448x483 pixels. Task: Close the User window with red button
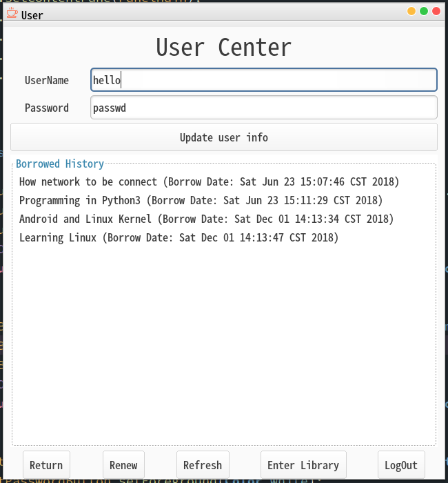[x=436, y=11]
